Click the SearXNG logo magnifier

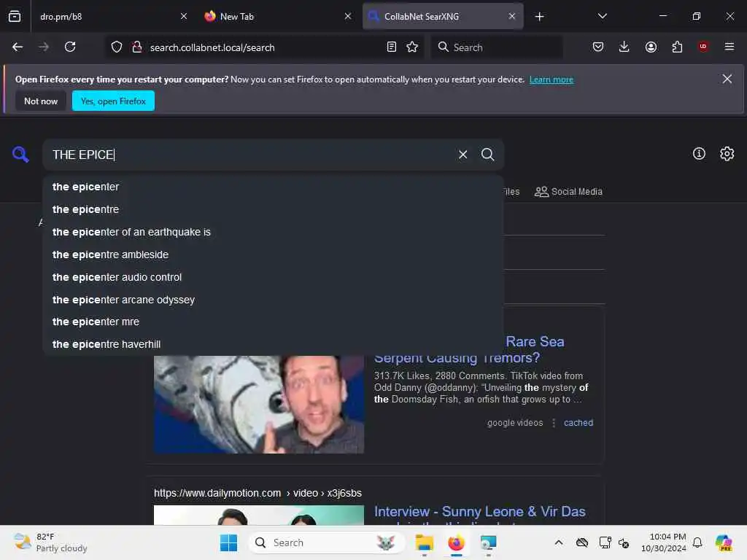[x=20, y=155]
